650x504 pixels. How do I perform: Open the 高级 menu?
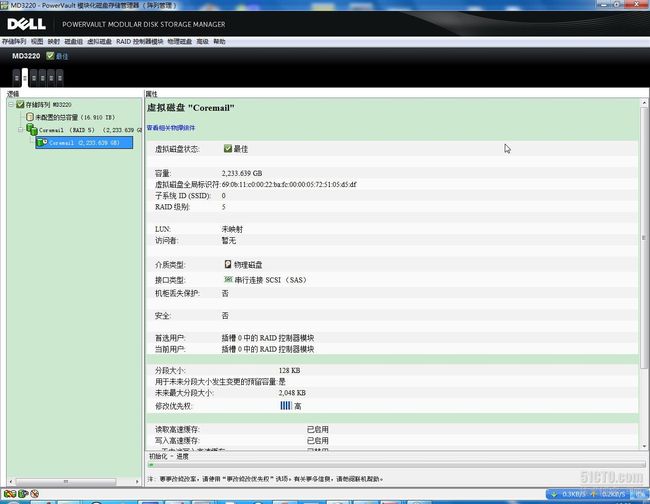coord(202,42)
